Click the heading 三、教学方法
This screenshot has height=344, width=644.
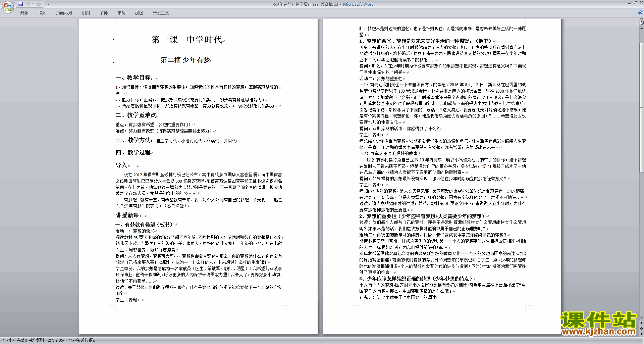(135, 140)
